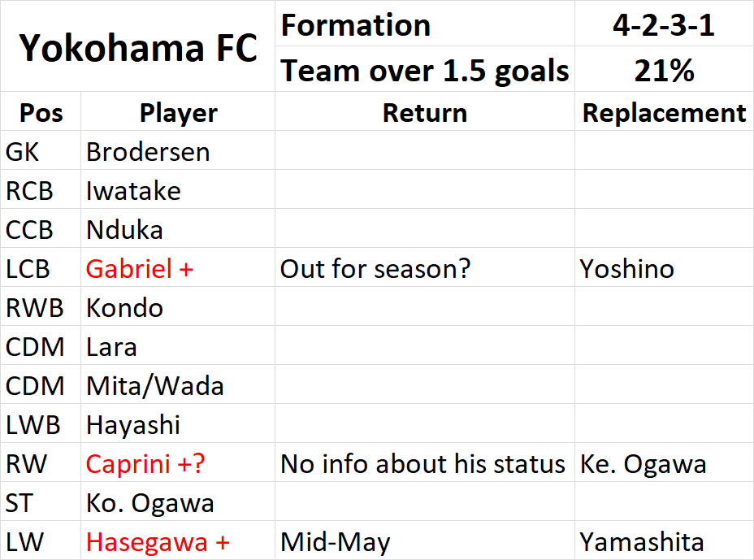Click the Out for season? cell
The height and width of the screenshot is (560, 754).
click(x=425, y=267)
